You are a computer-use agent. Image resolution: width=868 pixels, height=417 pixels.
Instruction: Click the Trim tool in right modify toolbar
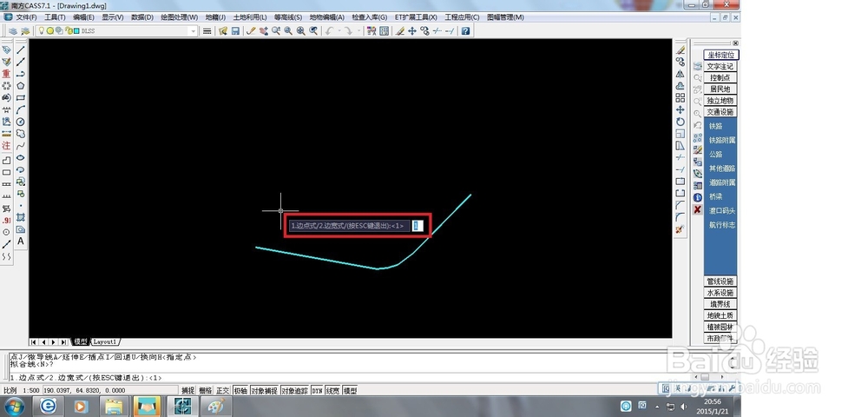coord(681,157)
